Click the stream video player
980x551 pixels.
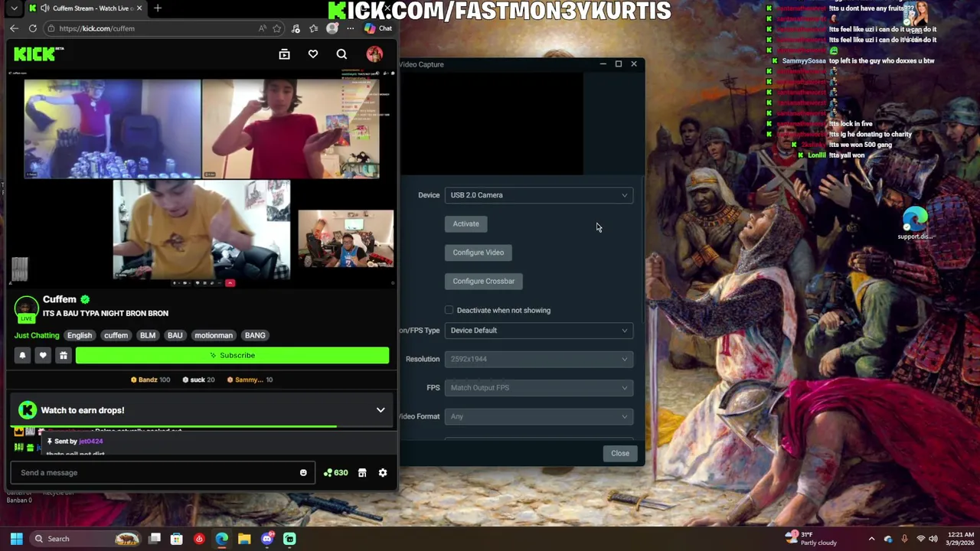(x=202, y=180)
